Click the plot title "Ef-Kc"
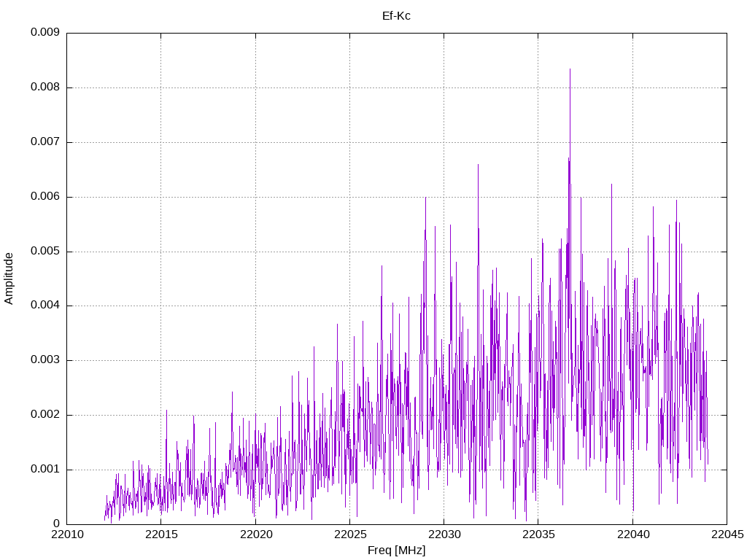747x560 pixels. click(x=396, y=16)
